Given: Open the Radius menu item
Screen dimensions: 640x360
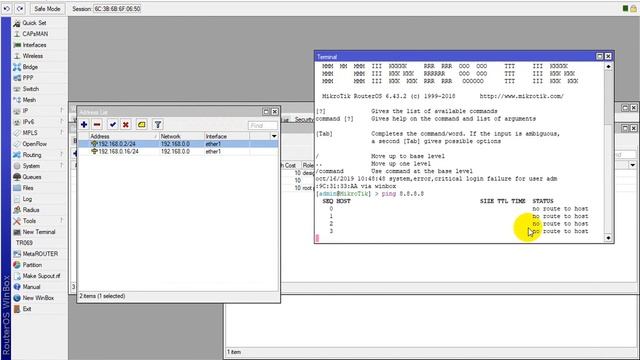Looking at the screenshot, I should 31,210.
